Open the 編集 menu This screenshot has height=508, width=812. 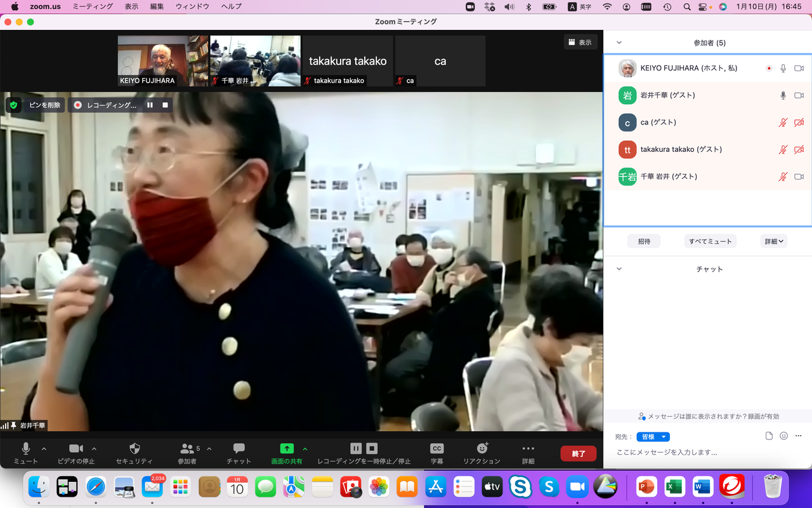157,6
